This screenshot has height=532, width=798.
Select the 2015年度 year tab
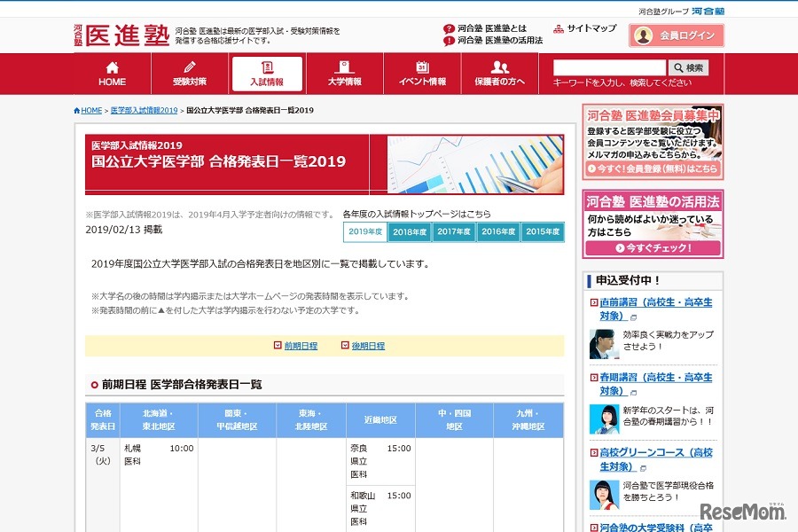tap(543, 231)
